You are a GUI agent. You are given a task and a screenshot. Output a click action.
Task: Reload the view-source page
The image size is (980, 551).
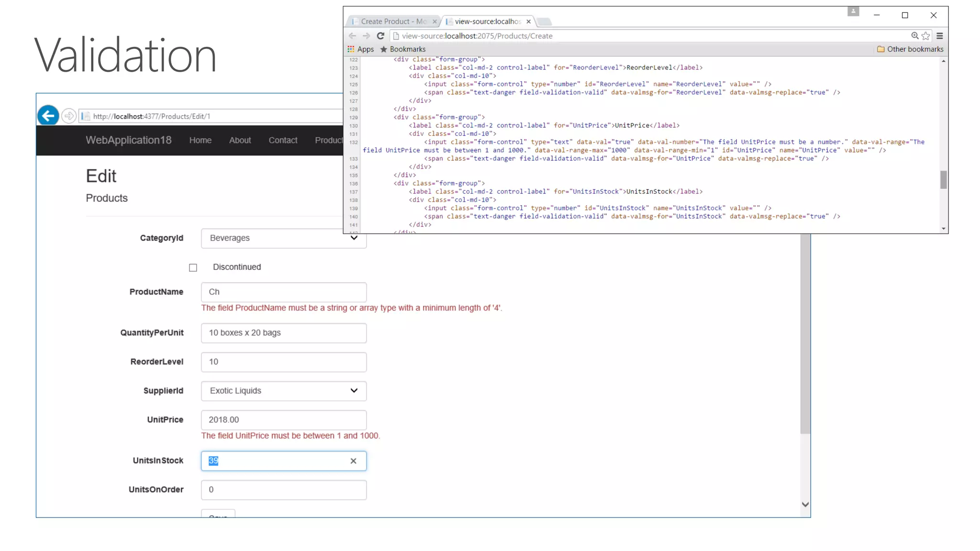pyautogui.click(x=380, y=36)
